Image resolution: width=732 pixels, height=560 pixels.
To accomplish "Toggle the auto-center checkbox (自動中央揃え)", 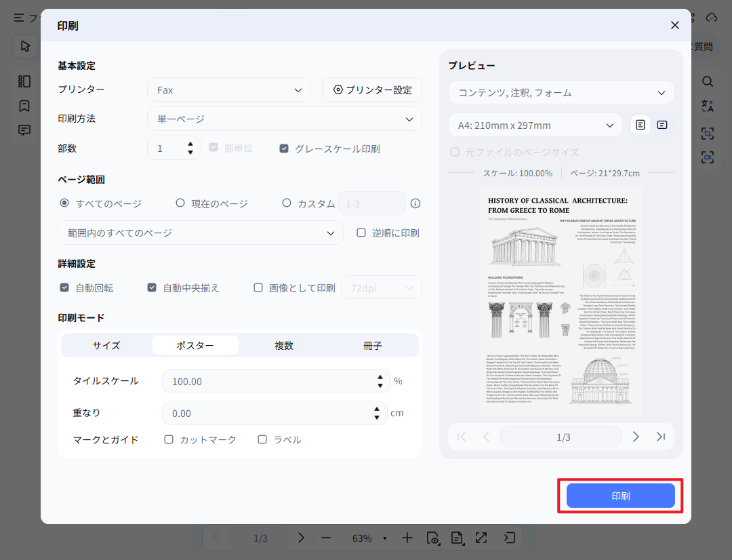I will click(152, 287).
